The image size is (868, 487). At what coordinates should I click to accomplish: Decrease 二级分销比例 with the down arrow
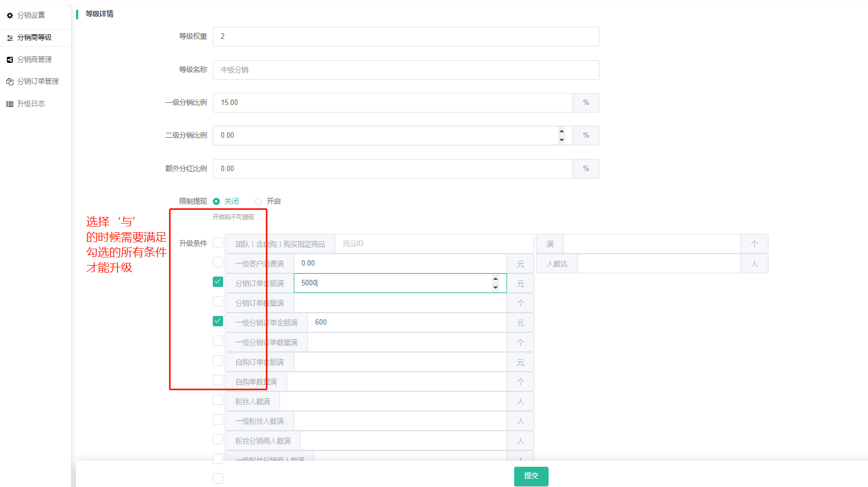pyautogui.click(x=561, y=140)
